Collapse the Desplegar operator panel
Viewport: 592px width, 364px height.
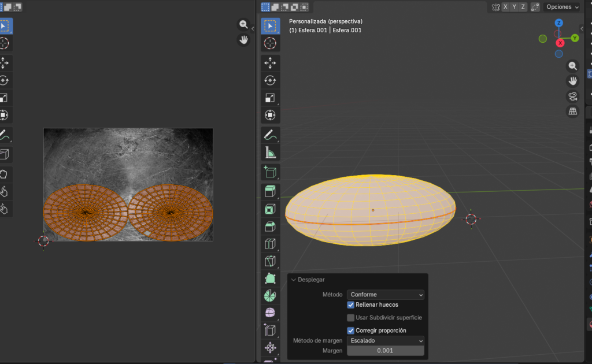[294, 280]
